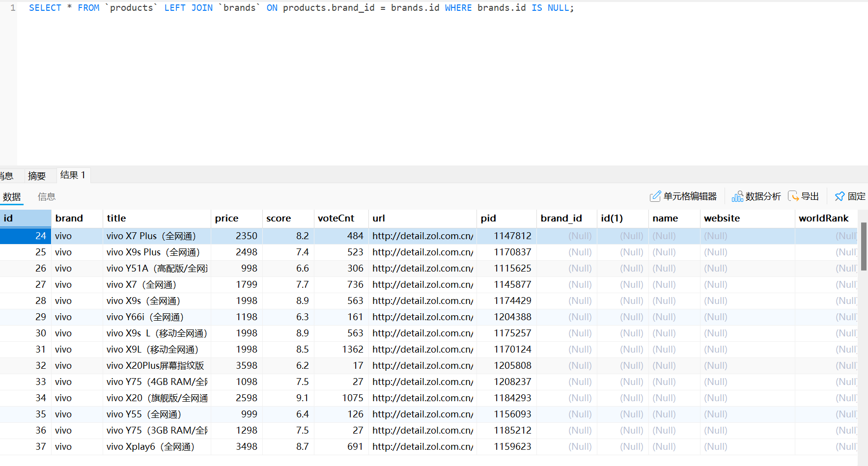This screenshot has height=466, width=868.
Task: Click line number 1 in editor gutter
Action: click(x=13, y=8)
